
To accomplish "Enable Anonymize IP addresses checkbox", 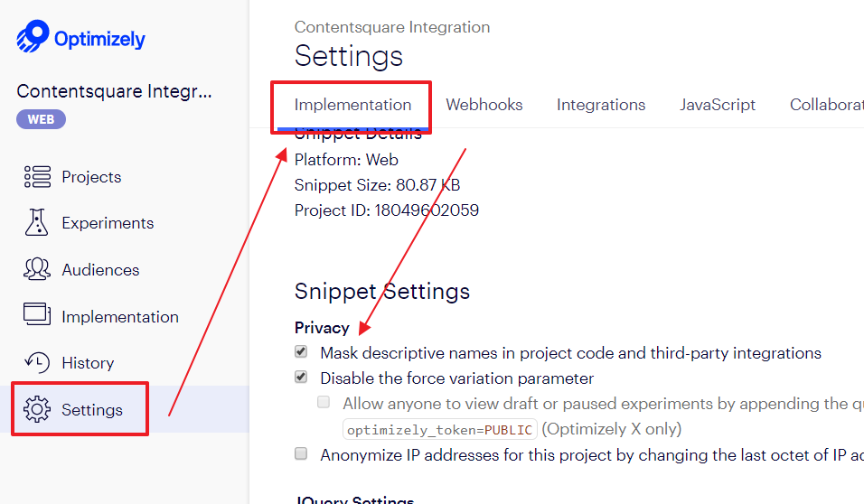I will (301, 453).
